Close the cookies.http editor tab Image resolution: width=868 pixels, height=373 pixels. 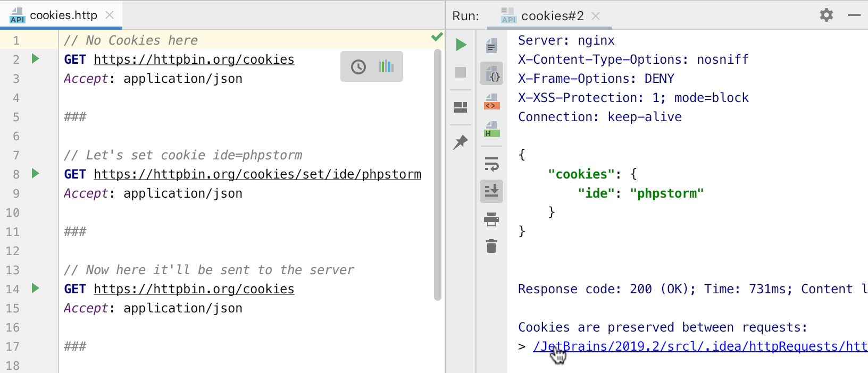[110, 15]
